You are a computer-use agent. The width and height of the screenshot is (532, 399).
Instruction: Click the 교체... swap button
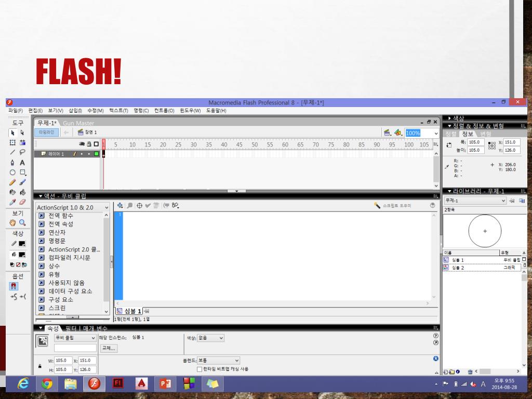coord(109,348)
